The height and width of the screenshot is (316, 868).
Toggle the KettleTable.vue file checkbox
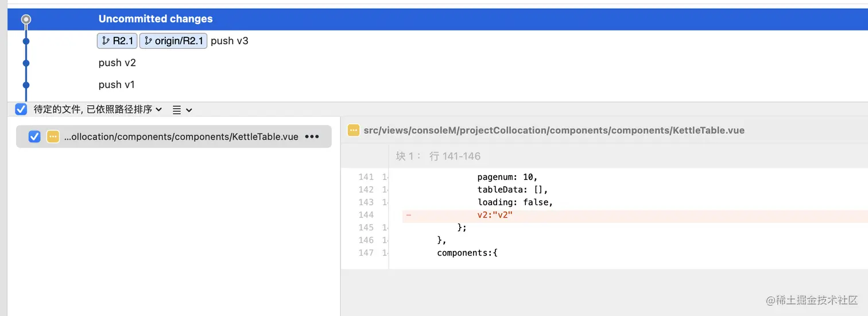click(x=34, y=137)
